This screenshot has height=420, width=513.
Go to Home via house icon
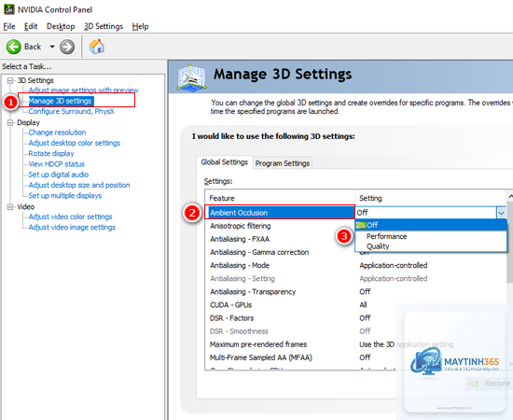coord(97,47)
